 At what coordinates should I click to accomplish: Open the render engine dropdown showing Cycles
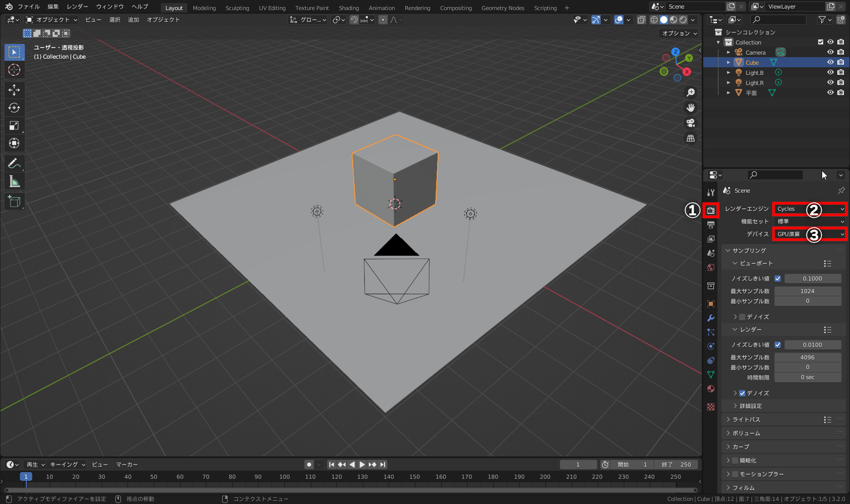tap(810, 209)
